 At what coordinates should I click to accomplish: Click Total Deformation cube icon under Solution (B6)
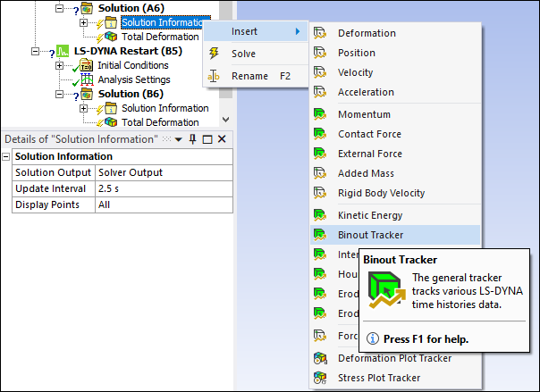point(111,122)
